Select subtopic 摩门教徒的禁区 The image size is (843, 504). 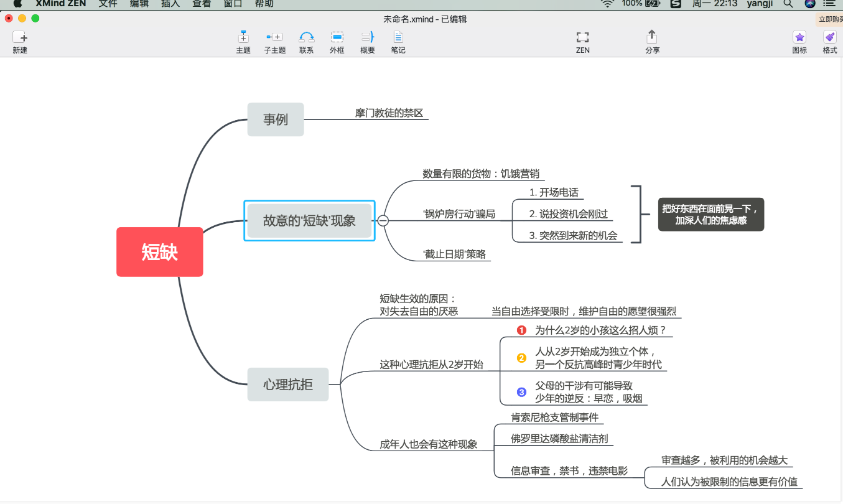[x=389, y=113]
